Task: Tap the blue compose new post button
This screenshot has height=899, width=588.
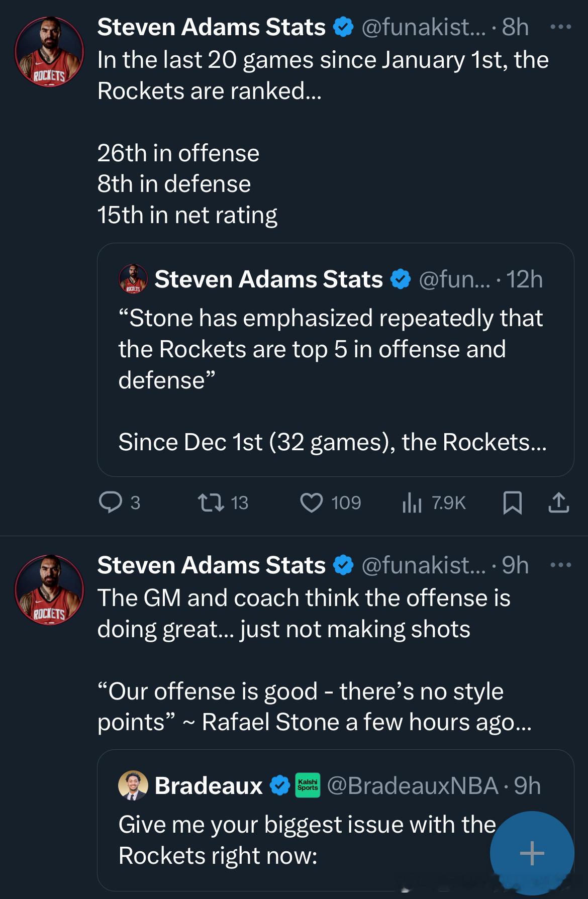Action: point(532,853)
